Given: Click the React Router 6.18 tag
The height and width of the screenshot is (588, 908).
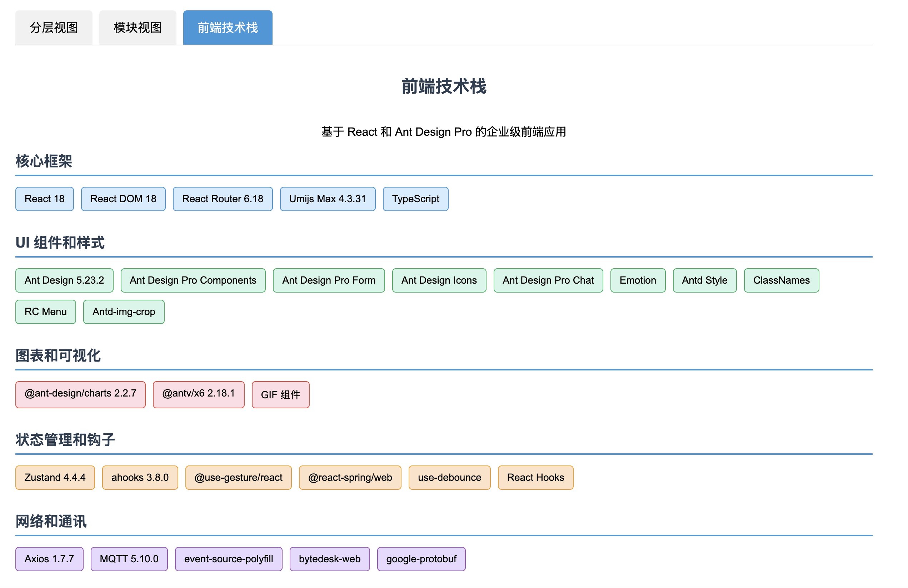Looking at the screenshot, I should tap(223, 199).
